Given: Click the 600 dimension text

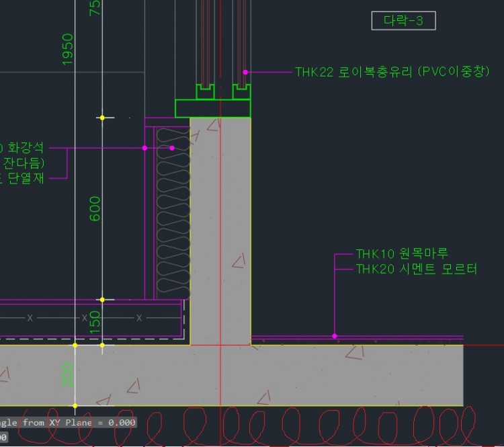Looking at the screenshot, I should [x=95, y=208].
